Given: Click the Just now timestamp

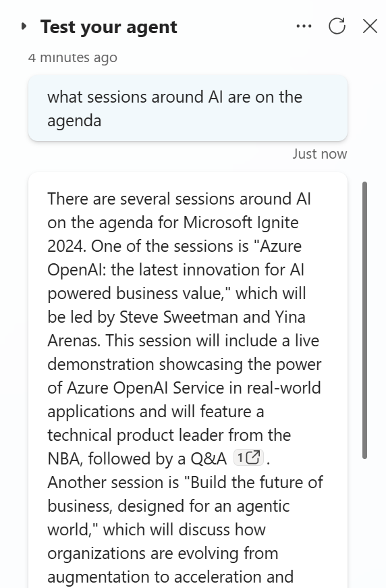Looking at the screenshot, I should [320, 154].
